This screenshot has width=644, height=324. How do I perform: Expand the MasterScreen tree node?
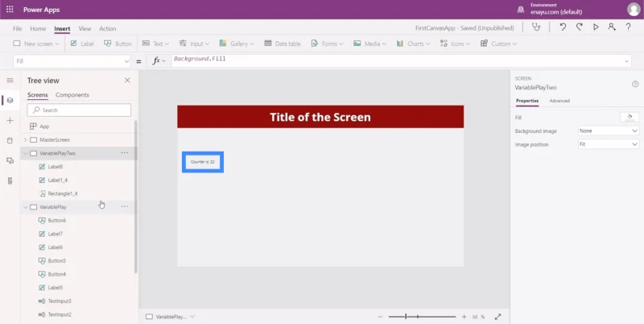[26, 139]
